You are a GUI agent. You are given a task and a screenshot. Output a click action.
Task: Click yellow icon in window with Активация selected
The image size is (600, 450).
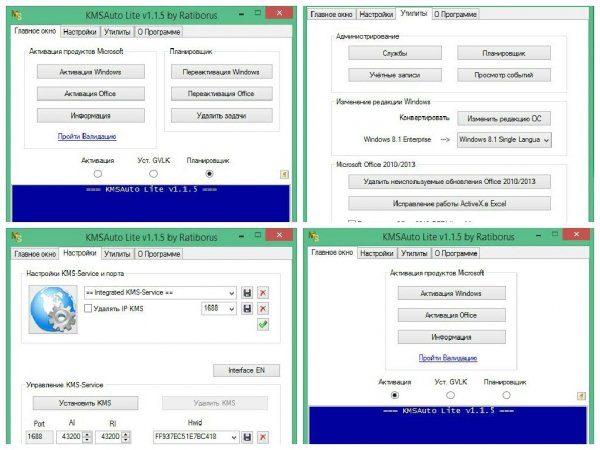[581, 396]
